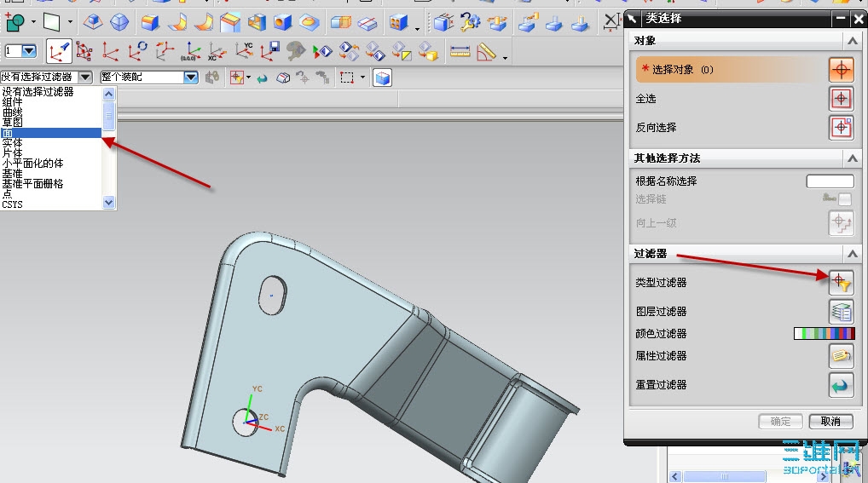The image size is (868, 483).
Task: Open Attribute Filter (属性过滤器) tag icon
Action: click(841, 355)
